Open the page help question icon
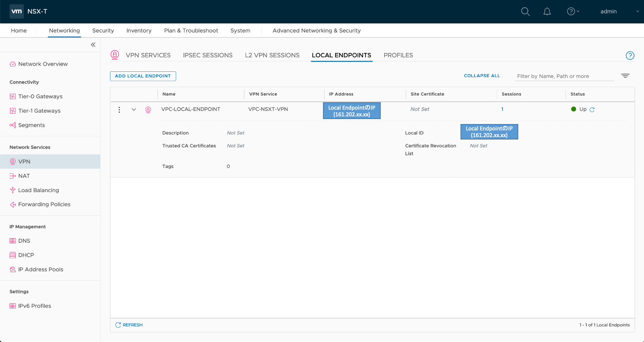This screenshot has width=644, height=342. 630,56
